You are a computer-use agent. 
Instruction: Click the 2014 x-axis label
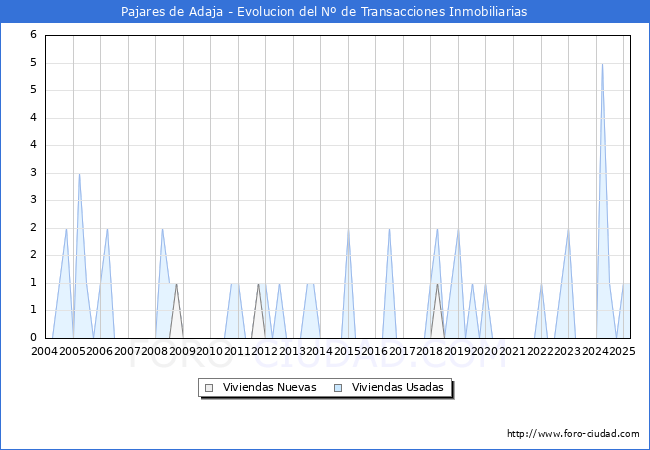[320, 351]
